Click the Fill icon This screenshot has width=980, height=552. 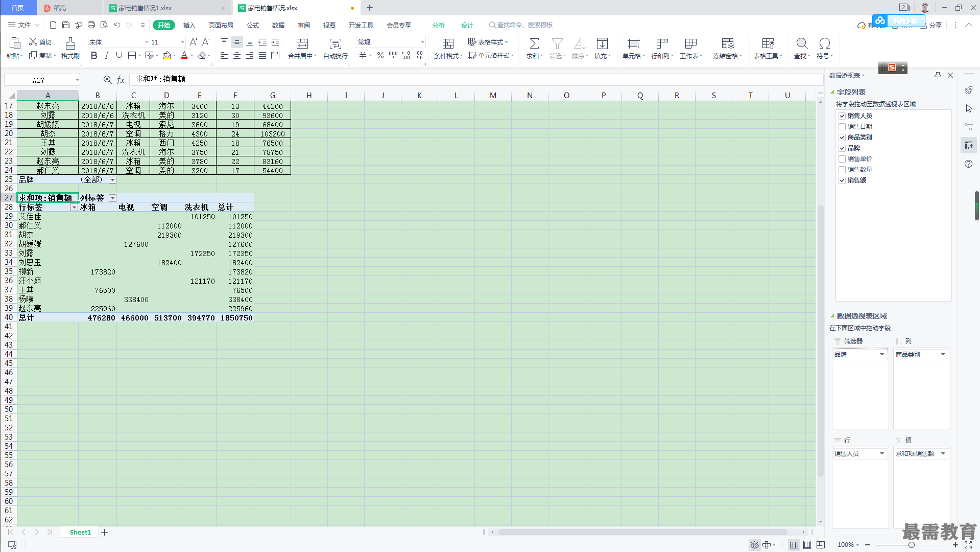(x=603, y=43)
